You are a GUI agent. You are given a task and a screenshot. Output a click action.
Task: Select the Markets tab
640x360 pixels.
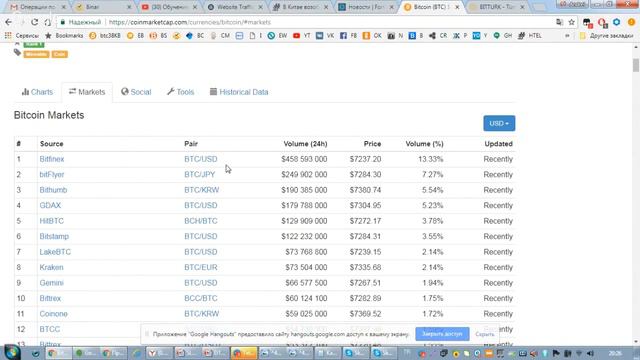pos(87,92)
